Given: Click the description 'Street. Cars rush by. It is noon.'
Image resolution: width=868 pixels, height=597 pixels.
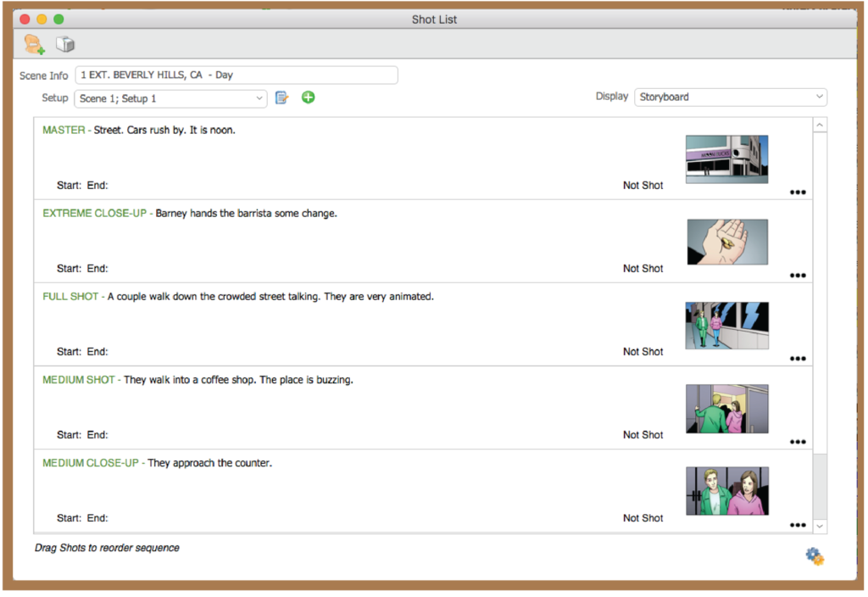Looking at the screenshot, I should click(x=164, y=130).
